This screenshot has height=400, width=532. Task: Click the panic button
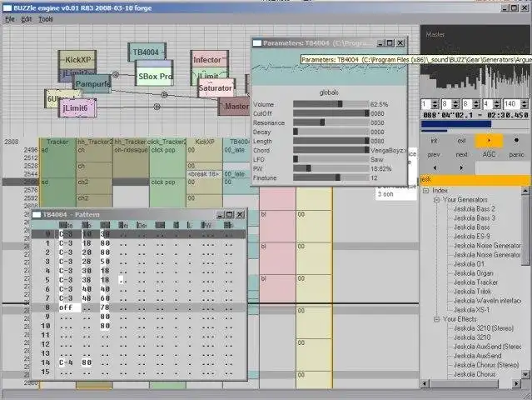[516, 154]
